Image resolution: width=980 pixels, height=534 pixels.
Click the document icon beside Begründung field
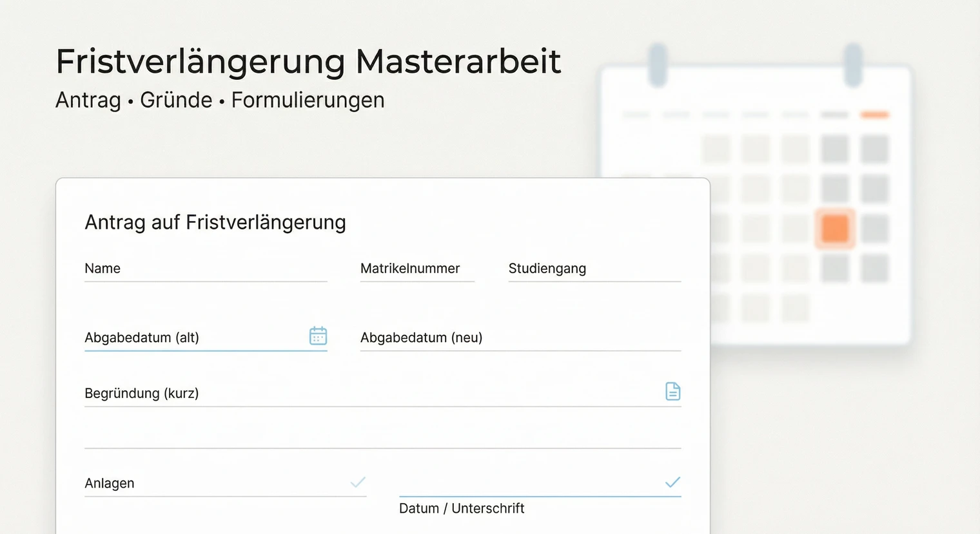[x=672, y=391]
